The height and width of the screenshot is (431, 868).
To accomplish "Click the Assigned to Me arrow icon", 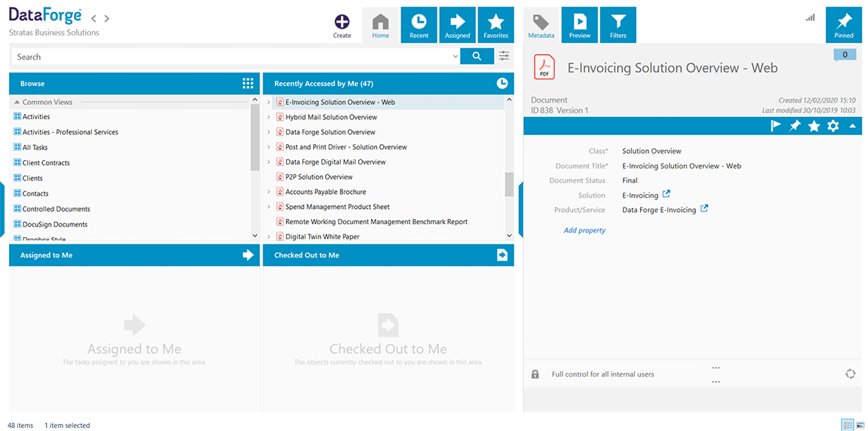I will pyautogui.click(x=248, y=255).
